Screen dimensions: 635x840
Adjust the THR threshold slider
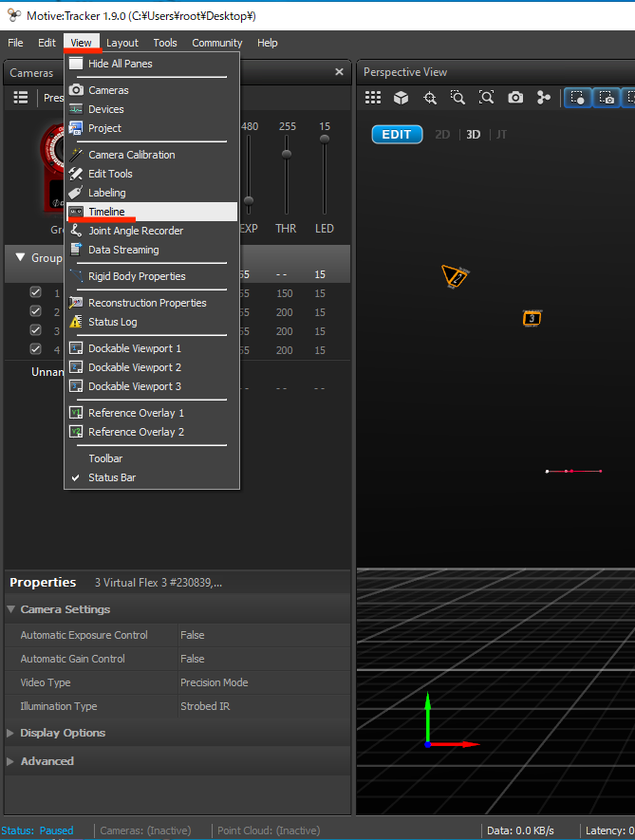287,155
